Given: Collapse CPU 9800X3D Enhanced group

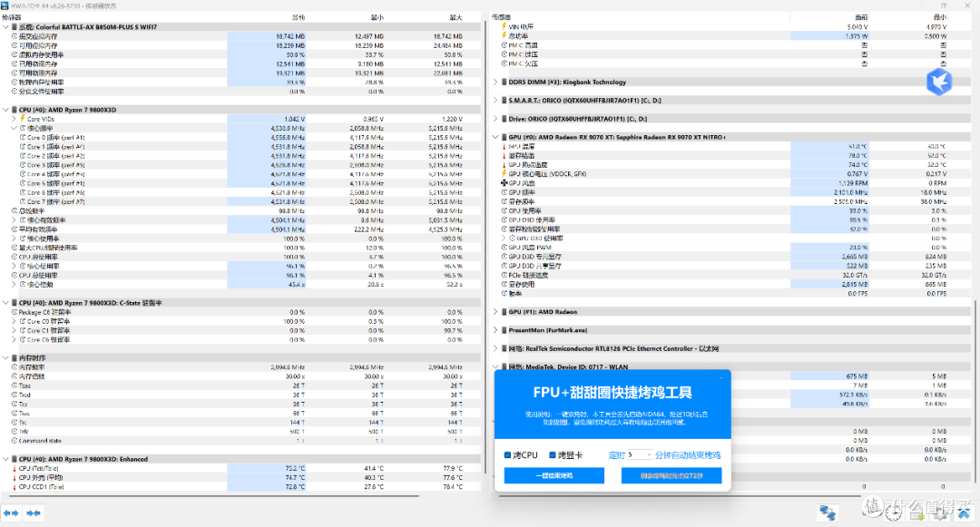Looking at the screenshot, I should tap(5, 459).
